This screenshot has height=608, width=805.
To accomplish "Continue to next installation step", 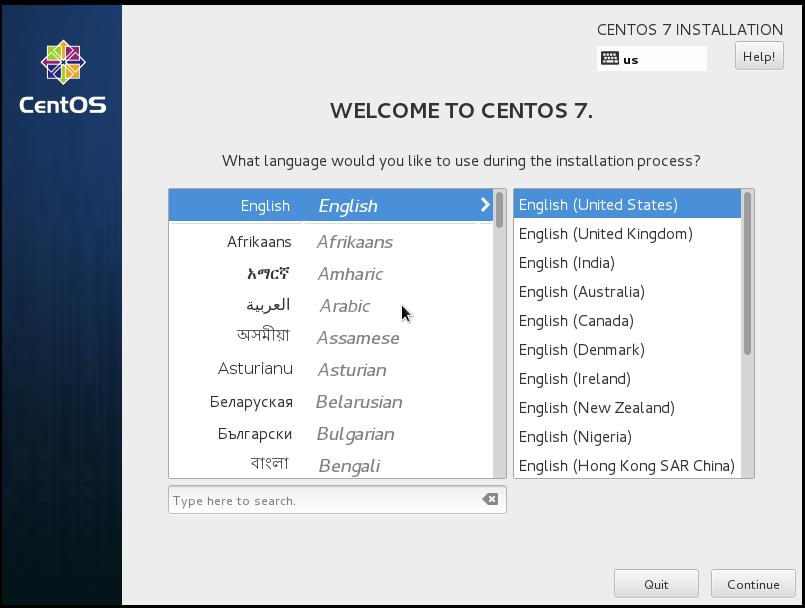I will pos(752,584).
